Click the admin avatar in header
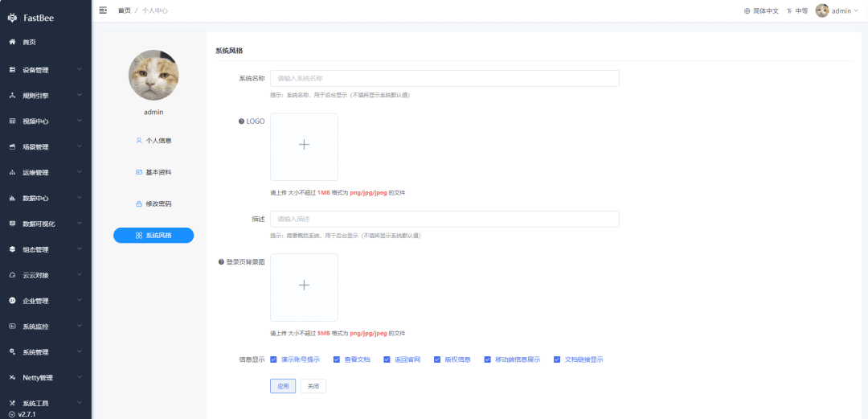Viewport: 868px width, 419px height. [x=822, y=10]
